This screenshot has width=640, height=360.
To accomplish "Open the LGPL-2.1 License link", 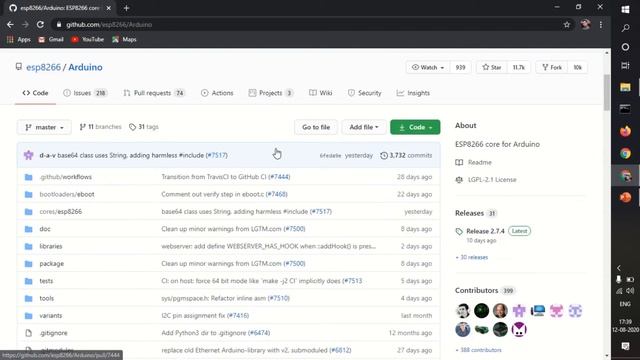I will [486, 180].
